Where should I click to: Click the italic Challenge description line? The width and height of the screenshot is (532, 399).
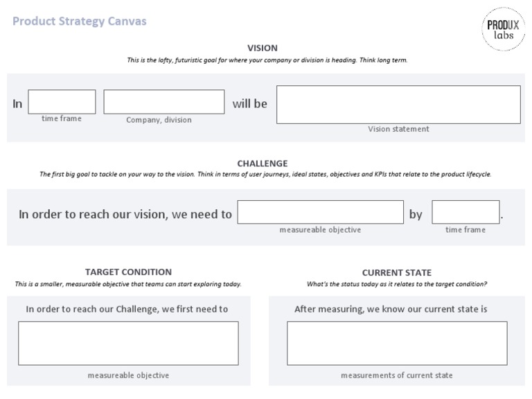tap(265, 175)
